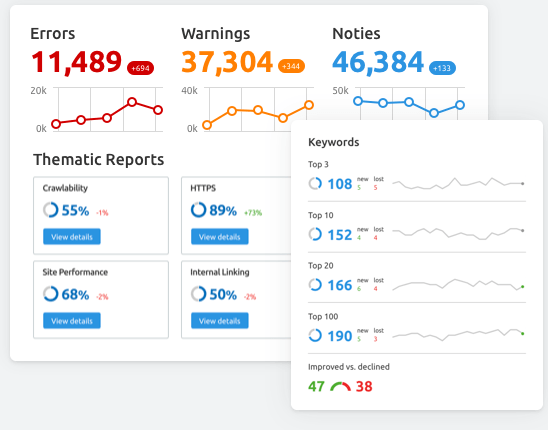Click the Top 100 keywords ring icon
The image size is (548, 430).
tap(315, 335)
